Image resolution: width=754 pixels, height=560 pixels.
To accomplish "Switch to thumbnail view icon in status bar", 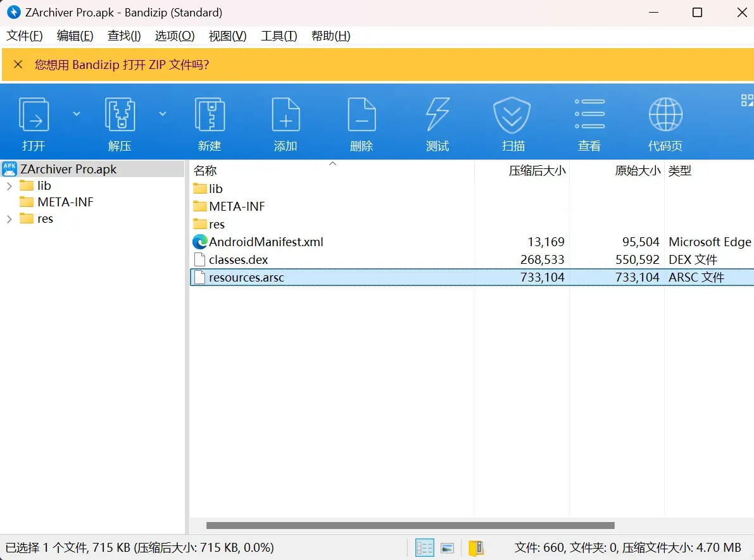I will (447, 547).
